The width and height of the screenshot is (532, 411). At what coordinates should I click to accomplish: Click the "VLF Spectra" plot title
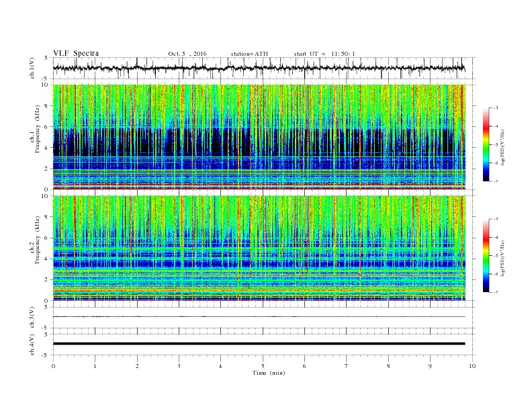pyautogui.click(x=76, y=53)
